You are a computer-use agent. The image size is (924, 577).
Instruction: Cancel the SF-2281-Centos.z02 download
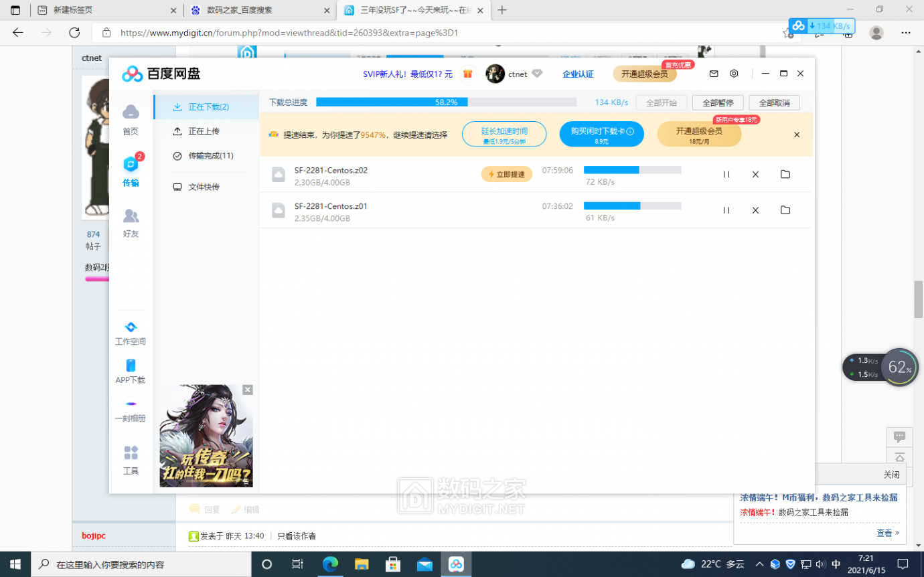tap(755, 175)
